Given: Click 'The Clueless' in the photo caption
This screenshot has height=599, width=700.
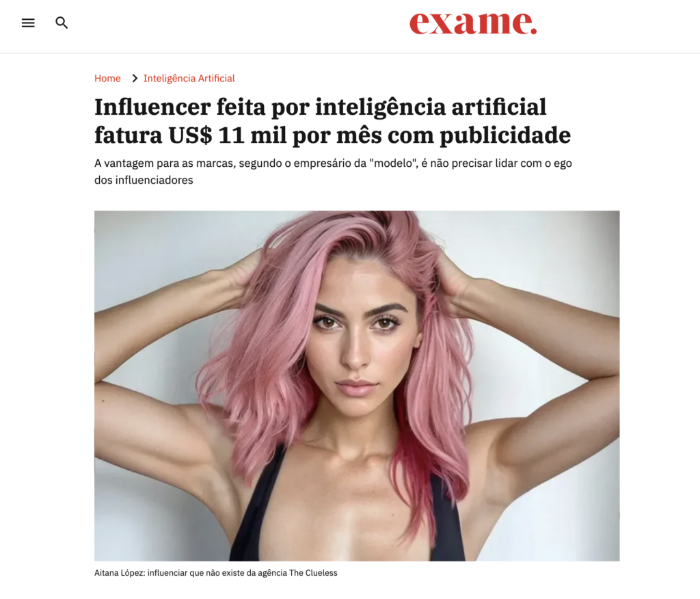Looking at the screenshot, I should point(313,572).
